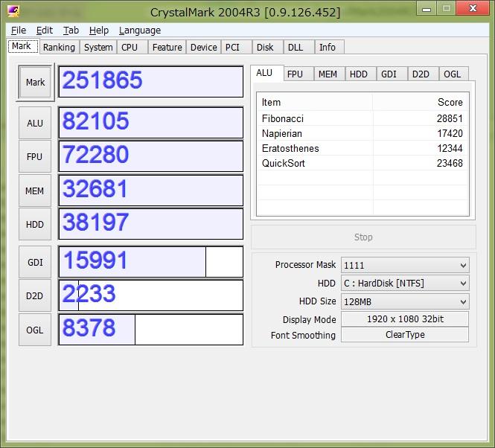Viewport: 495px width, 448px height.
Task: Click the ClearType font smoothing field
Action: (x=405, y=335)
